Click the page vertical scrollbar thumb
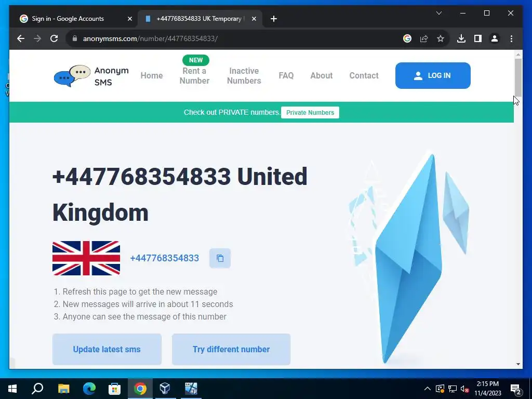Screen dimensions: 532x399 [518, 77]
